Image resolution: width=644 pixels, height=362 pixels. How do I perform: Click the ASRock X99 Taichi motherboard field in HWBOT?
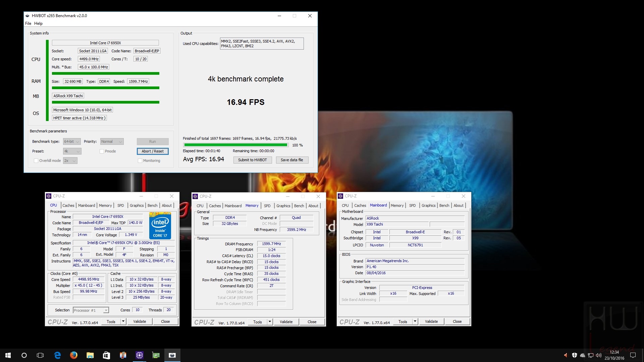tap(68, 96)
